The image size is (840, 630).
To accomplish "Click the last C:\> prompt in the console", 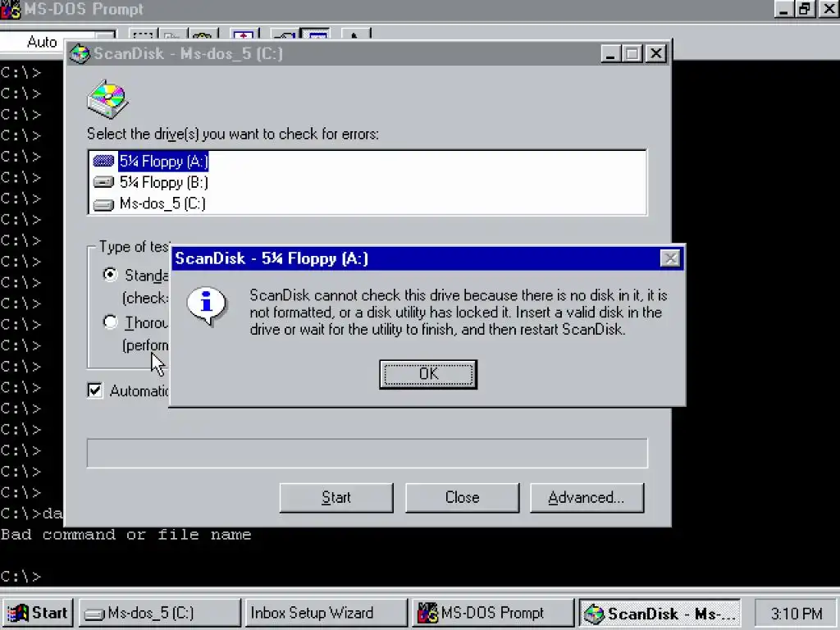I will [21, 577].
